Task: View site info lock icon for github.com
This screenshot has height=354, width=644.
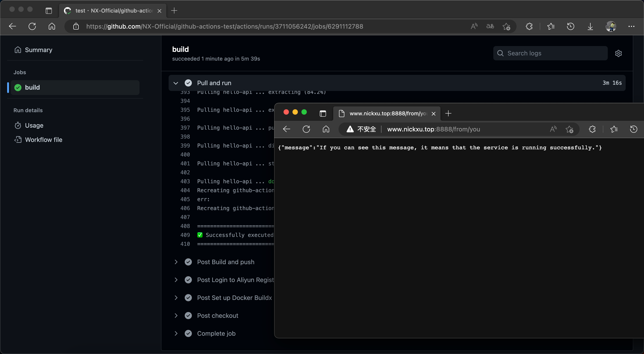Action: point(76,26)
